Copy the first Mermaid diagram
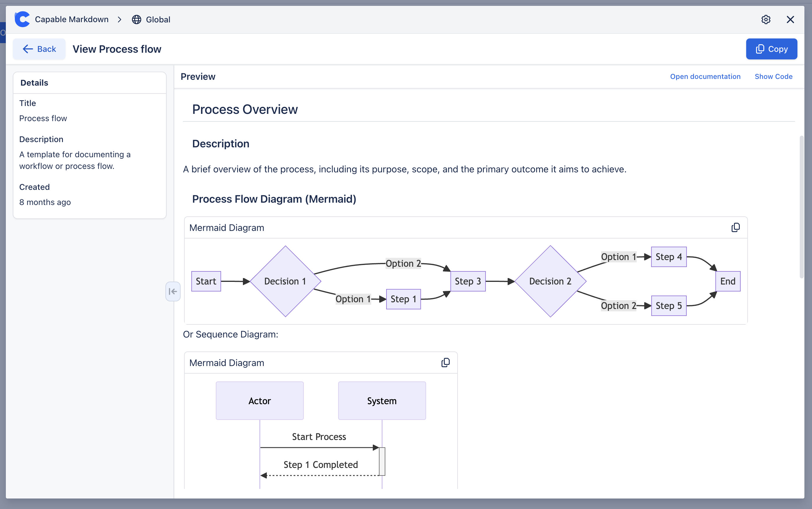Viewport: 812px width, 509px height. (x=736, y=227)
